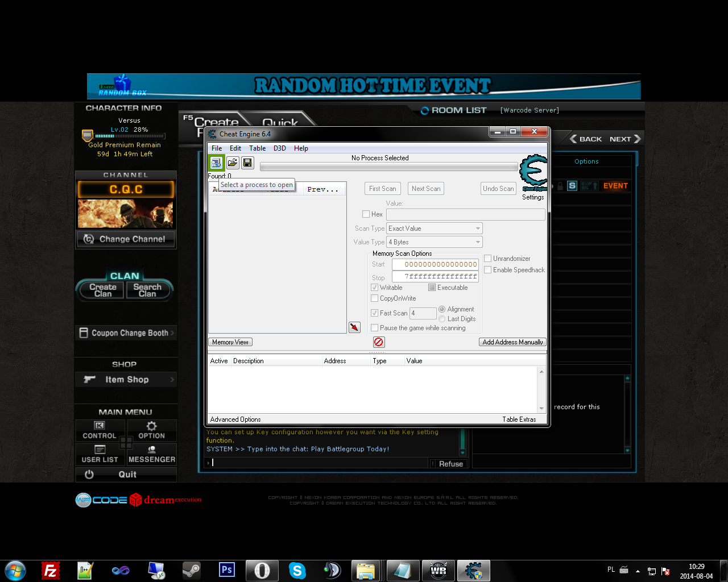The height and width of the screenshot is (582, 728).
Task: Open the Scan Type dropdown
Action: (435, 228)
